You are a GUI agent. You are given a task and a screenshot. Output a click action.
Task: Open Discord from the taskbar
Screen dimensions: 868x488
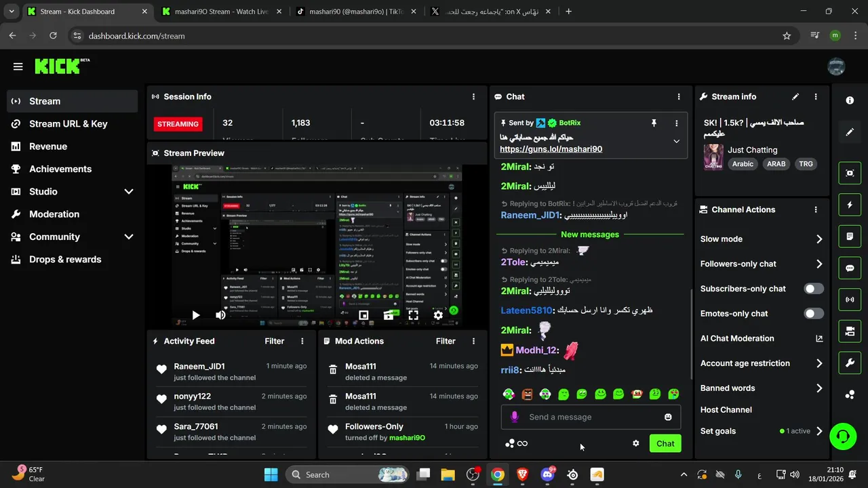547,474
